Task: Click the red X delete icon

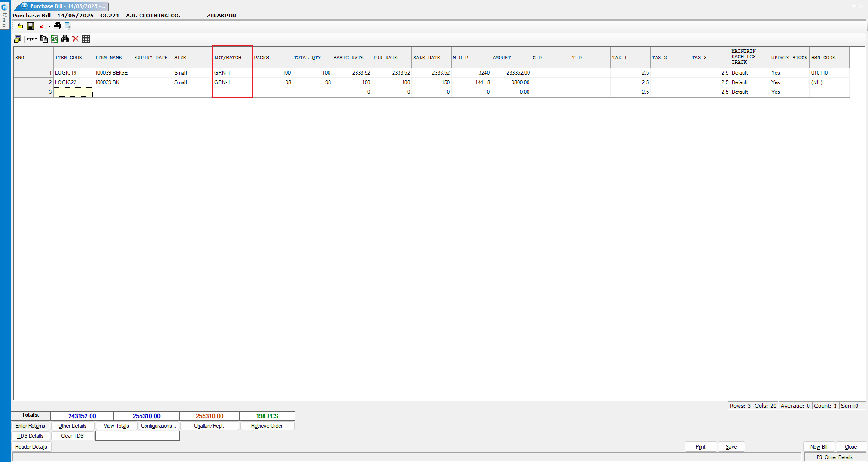Action: [75, 39]
